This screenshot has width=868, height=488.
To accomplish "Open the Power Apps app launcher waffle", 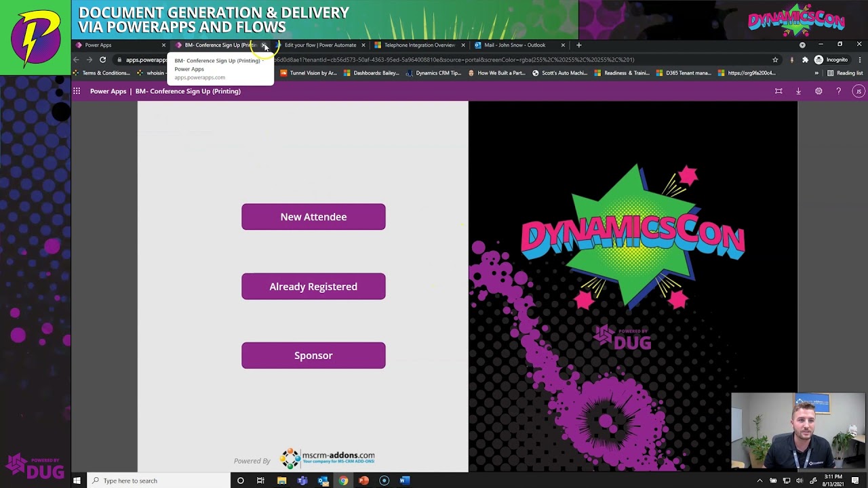I will [x=77, y=91].
